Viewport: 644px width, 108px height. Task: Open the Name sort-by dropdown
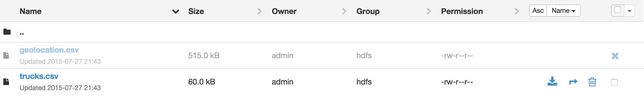coord(563,11)
